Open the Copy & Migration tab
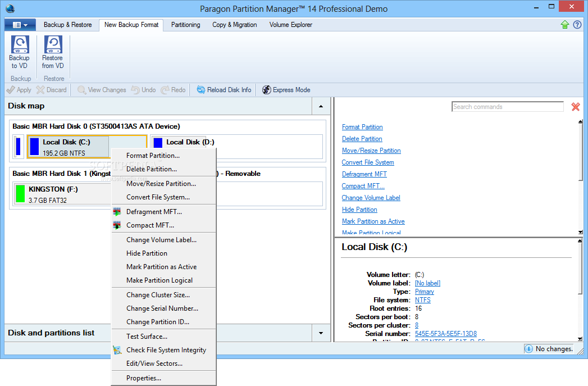Viewport: 588px width, 386px height. point(234,25)
